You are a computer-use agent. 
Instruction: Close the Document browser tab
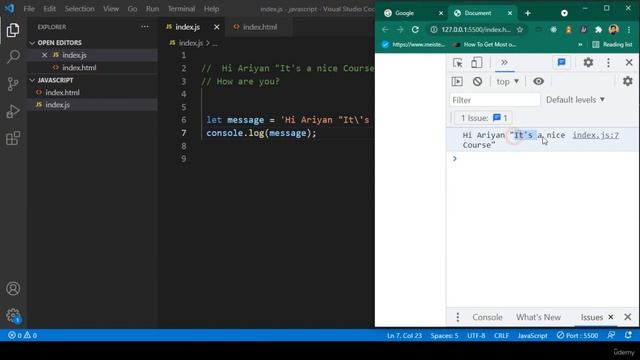510,13
